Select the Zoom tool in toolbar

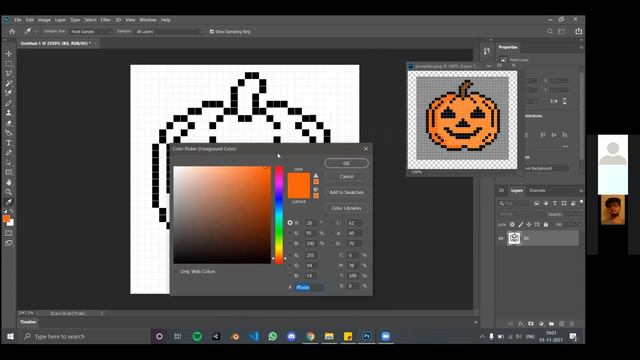click(x=9, y=192)
